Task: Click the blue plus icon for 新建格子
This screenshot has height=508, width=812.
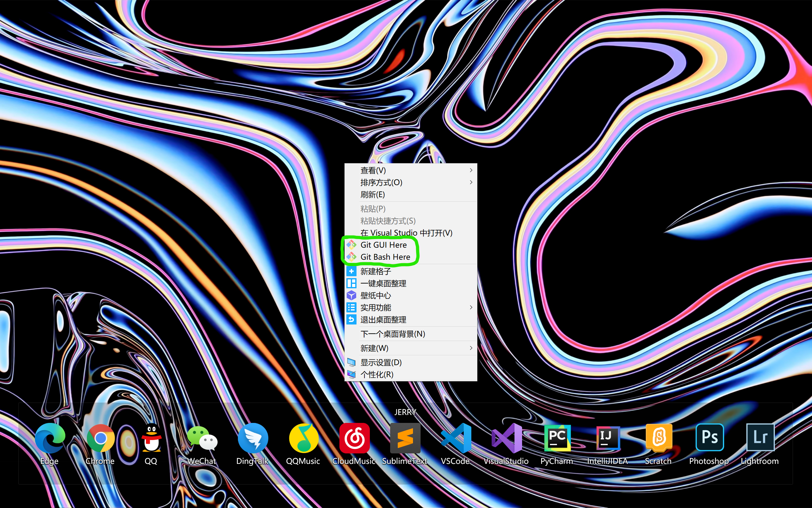Action: coord(351,271)
